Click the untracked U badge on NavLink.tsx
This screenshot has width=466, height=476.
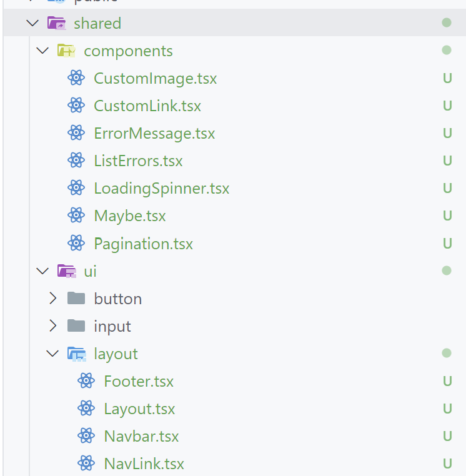pos(447,463)
